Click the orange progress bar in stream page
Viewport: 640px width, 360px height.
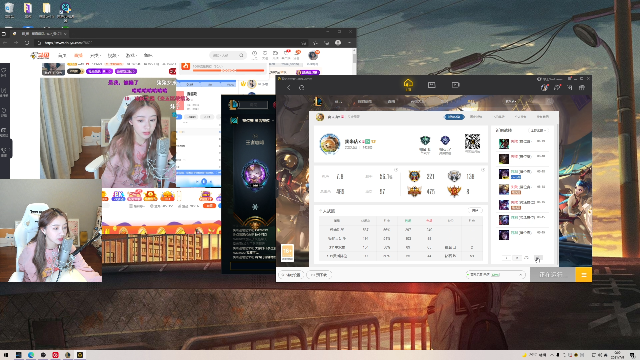pos(229,70)
